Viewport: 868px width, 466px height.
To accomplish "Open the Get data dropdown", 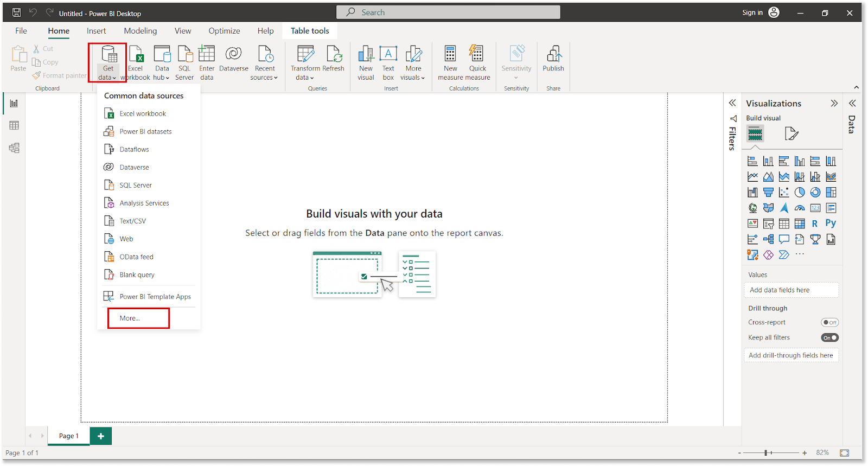I will pyautogui.click(x=107, y=63).
